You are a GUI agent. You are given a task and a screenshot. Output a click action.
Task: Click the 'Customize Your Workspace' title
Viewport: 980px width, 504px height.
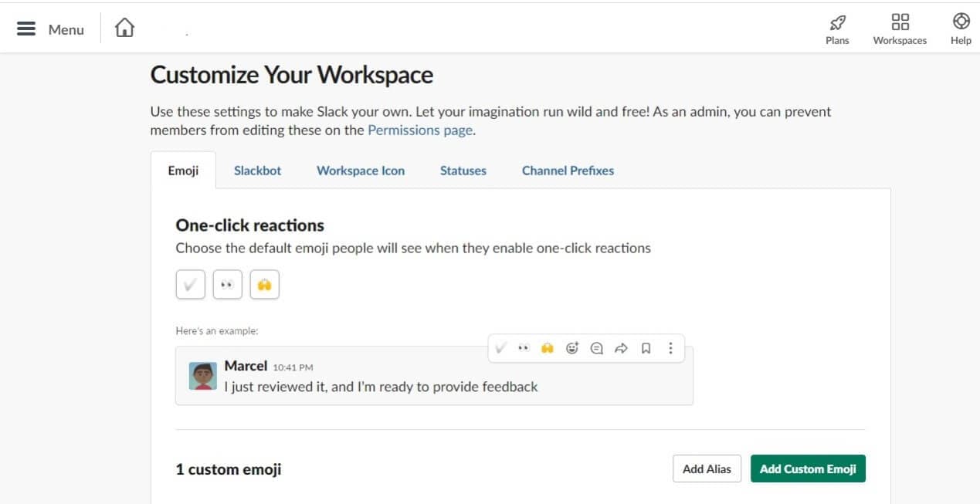tap(291, 75)
